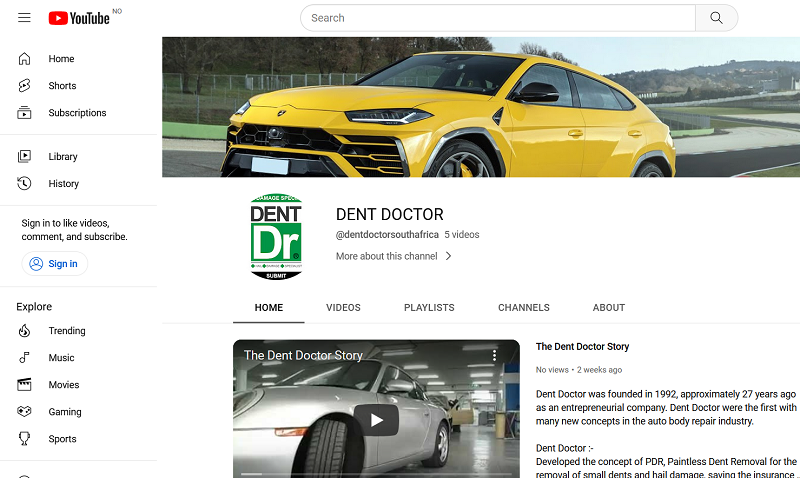Open the hamburger guide menu
The image size is (800, 478).
[24, 18]
